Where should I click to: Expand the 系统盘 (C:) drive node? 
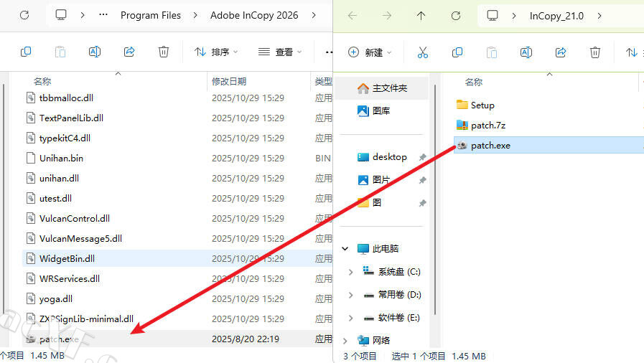(x=350, y=272)
